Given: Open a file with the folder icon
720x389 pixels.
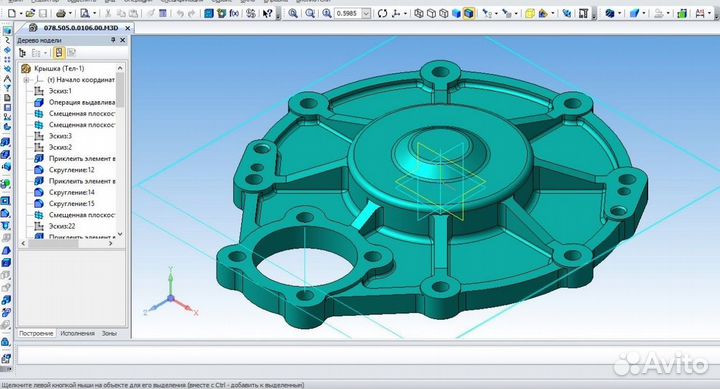Looking at the screenshot, I should coord(30,13).
